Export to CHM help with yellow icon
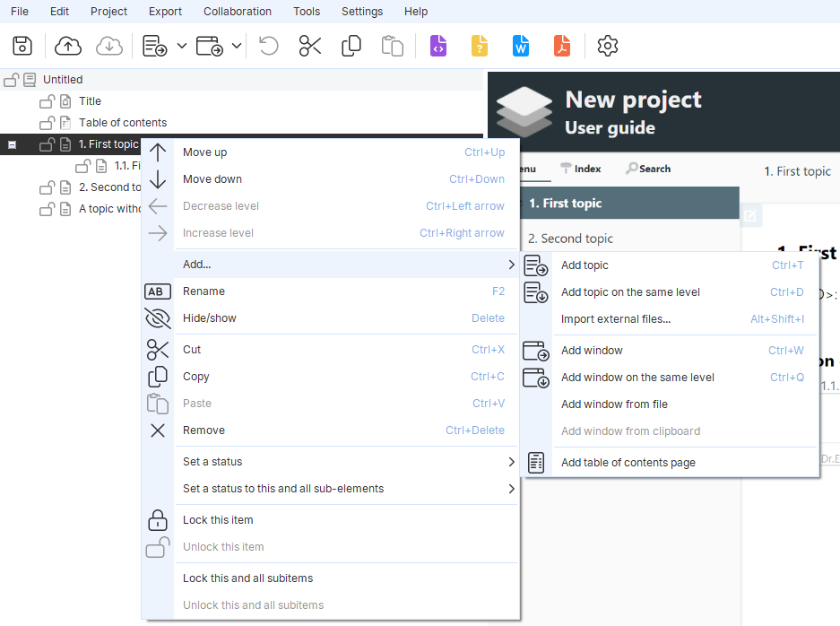This screenshot has width=840, height=626. [x=480, y=46]
